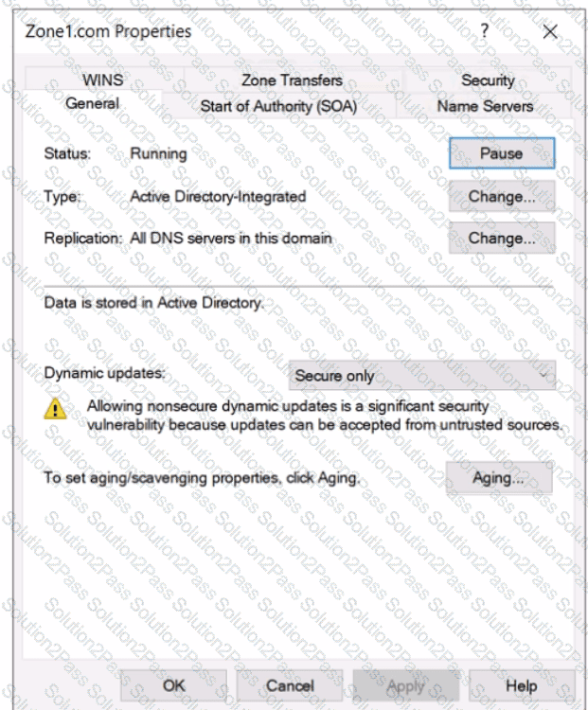
Task: Go to the Start of Authority (SOA) tab
Action: [x=278, y=106]
